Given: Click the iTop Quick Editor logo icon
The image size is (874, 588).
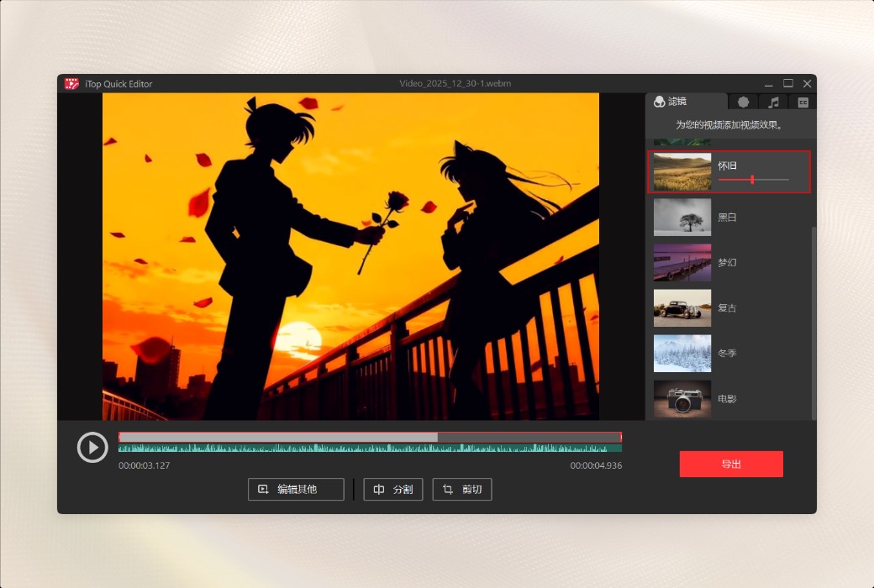Looking at the screenshot, I should [71, 83].
